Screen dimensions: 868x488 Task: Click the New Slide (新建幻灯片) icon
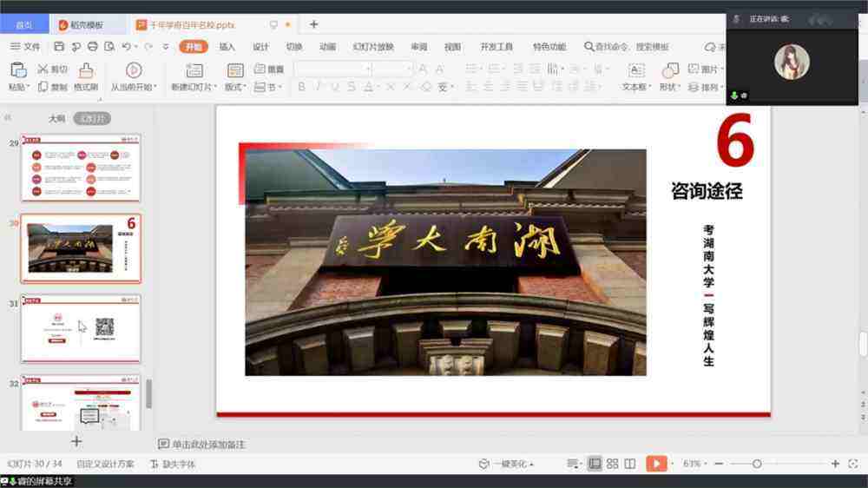[x=194, y=70]
